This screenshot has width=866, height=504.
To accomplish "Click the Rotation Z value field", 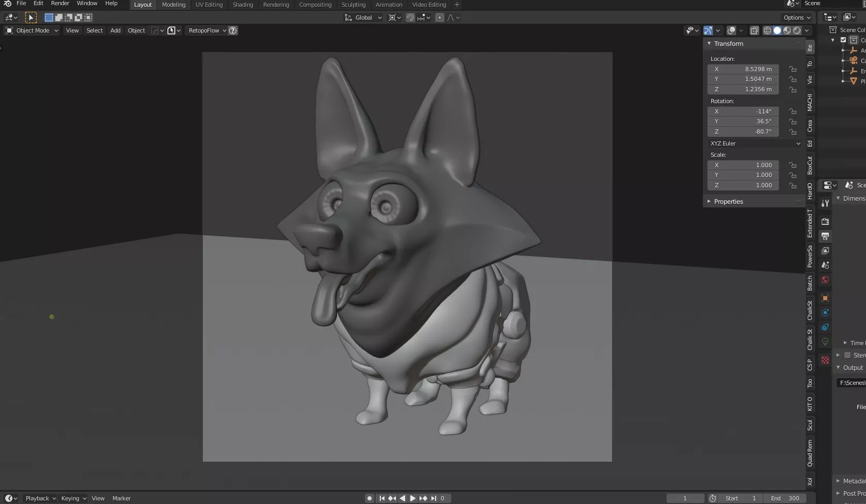I will point(743,132).
